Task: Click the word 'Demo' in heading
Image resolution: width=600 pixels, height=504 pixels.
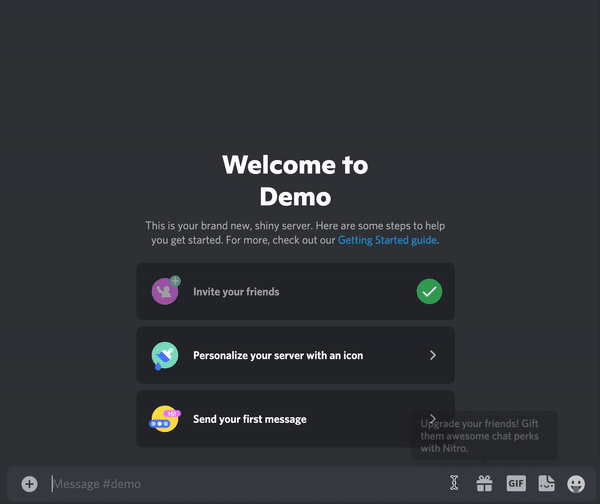Action: pos(295,196)
